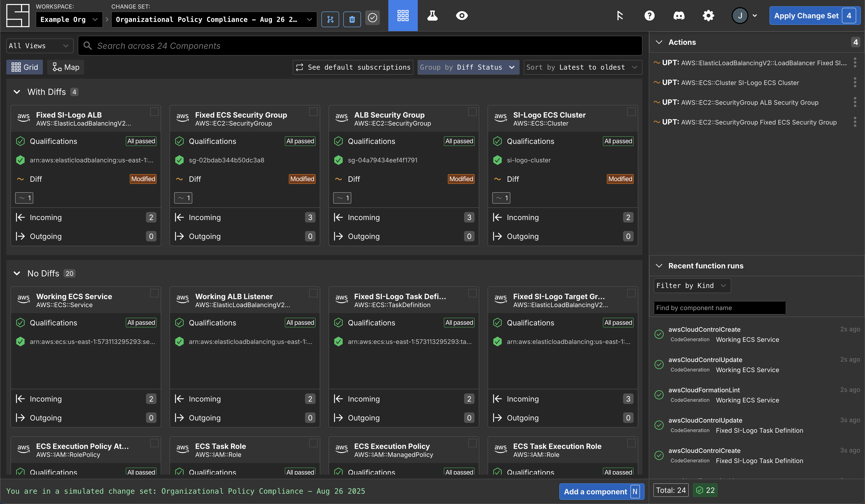The image size is (865, 504).
Task: Click the sg-02bdab344b50dc3a8 resource ID
Action: pos(226,160)
